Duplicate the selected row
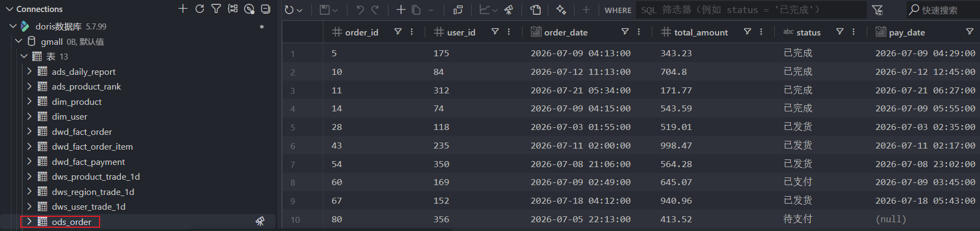Viewport: 980px width, 231px height. click(416, 10)
